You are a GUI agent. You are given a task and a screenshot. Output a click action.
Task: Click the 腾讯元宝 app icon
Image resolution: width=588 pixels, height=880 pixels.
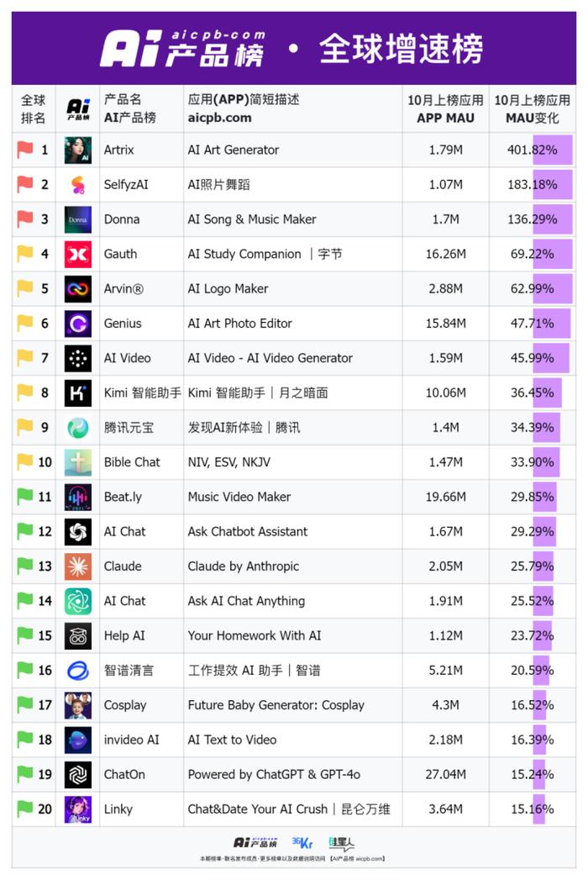(78, 428)
